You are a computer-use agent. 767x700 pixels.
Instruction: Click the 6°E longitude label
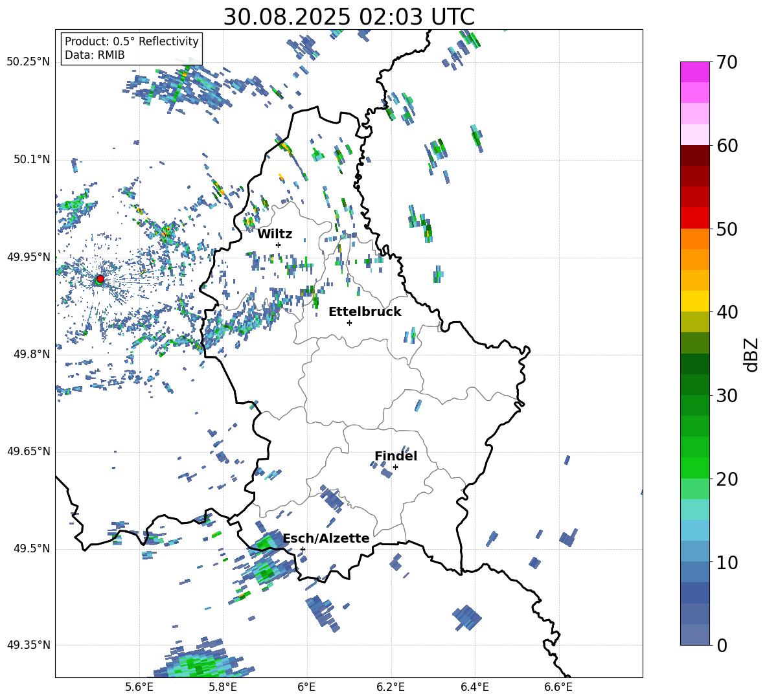[306, 688]
